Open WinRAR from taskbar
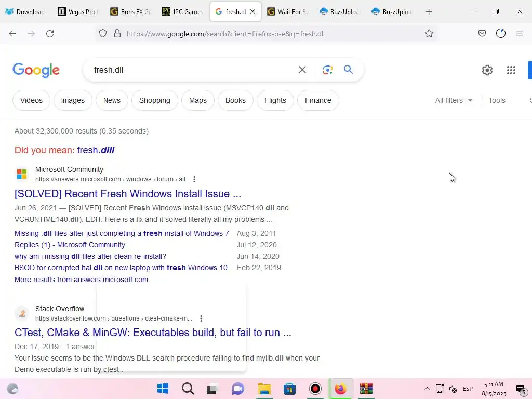 366,389
